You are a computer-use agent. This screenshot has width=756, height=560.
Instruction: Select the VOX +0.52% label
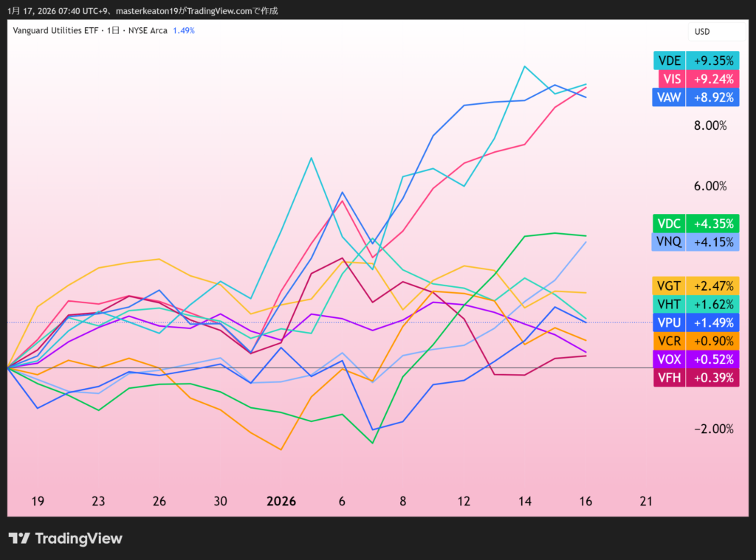(x=696, y=359)
